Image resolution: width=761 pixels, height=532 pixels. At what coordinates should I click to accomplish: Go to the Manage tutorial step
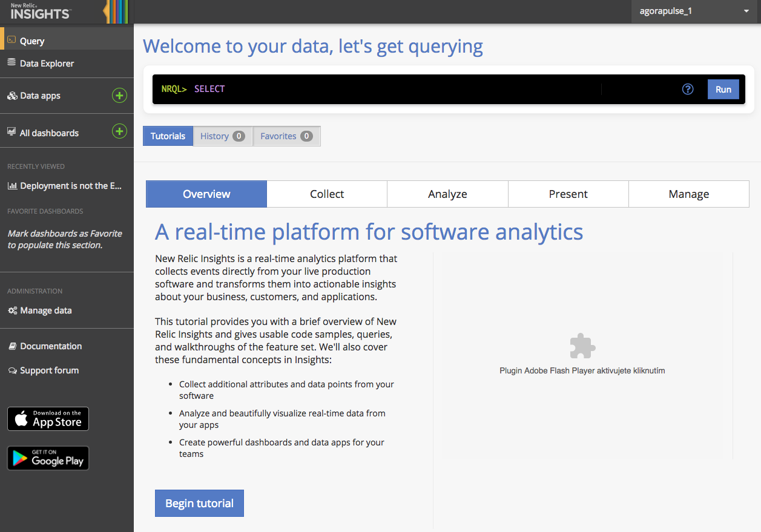(689, 194)
